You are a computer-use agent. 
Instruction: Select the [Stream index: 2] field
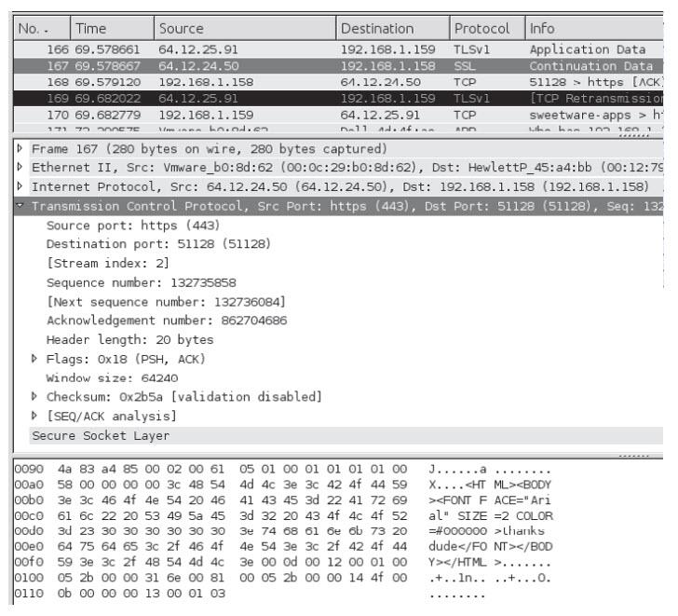tap(108, 263)
